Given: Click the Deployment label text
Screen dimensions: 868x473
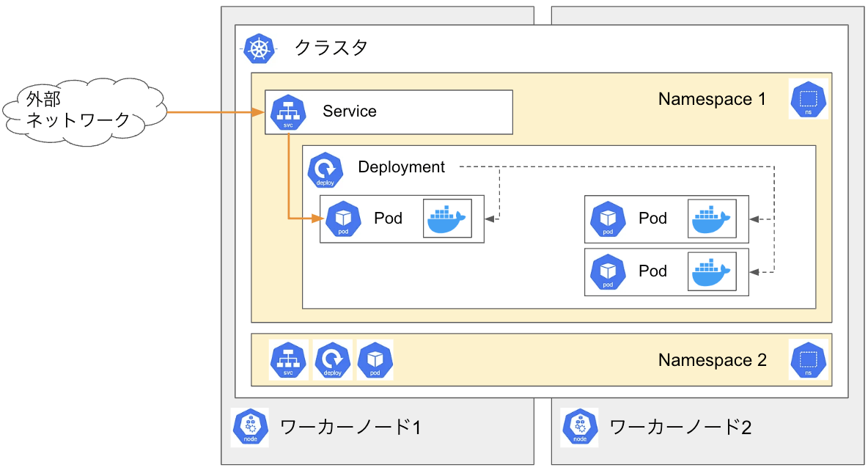Looking at the screenshot, I should pos(401,167).
